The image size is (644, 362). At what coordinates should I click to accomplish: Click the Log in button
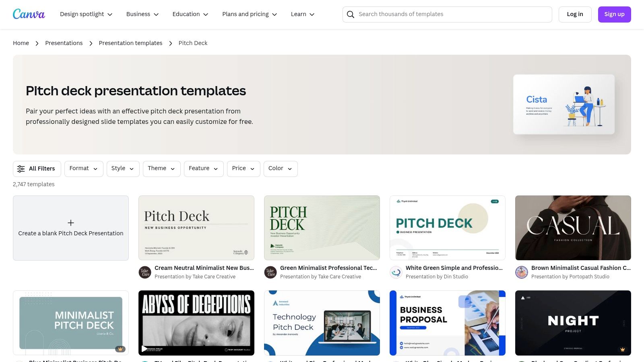point(575,14)
